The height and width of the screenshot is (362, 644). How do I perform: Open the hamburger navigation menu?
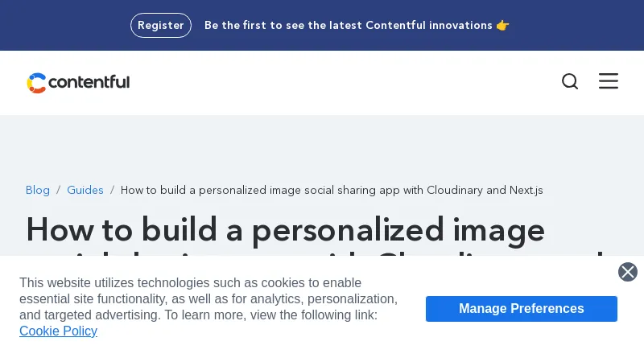click(x=609, y=81)
